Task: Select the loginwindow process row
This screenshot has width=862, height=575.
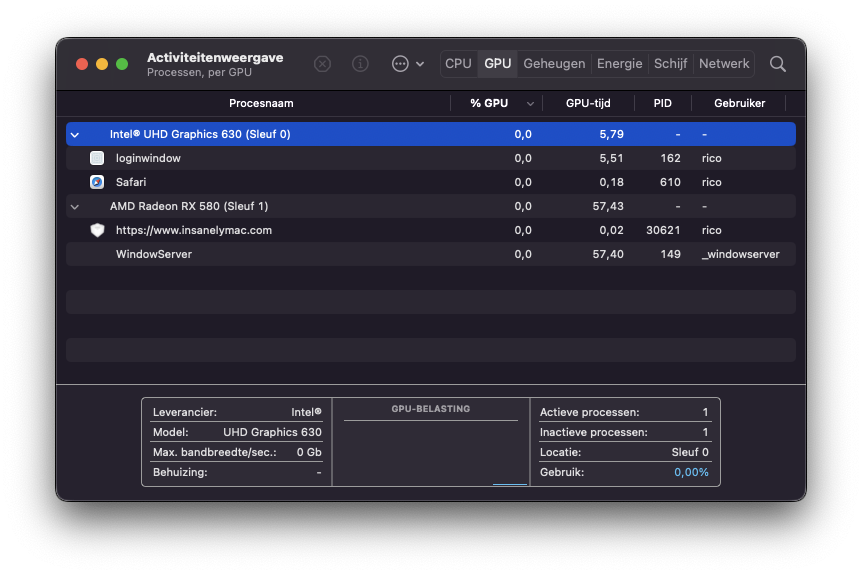Action: [431, 158]
